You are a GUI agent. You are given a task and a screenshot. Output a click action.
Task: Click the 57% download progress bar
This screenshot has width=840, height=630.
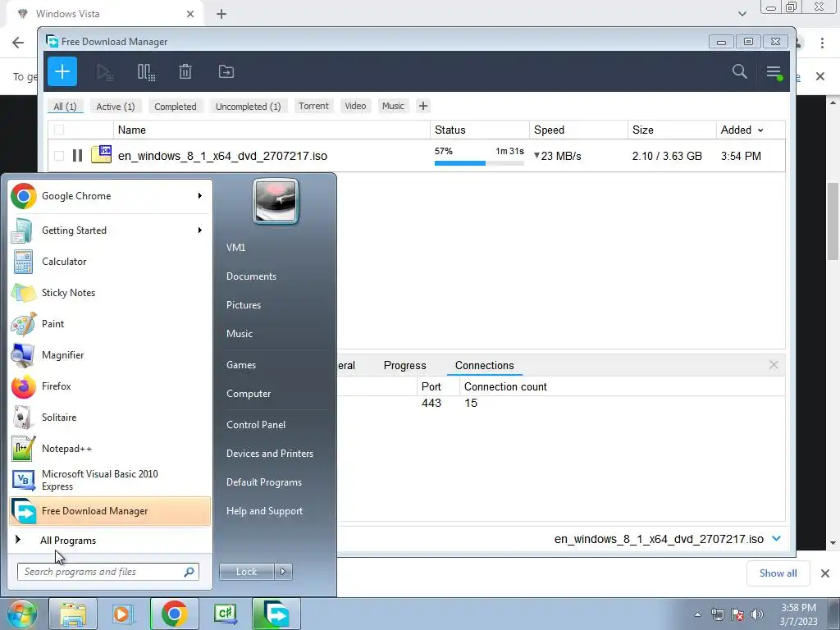(479, 163)
